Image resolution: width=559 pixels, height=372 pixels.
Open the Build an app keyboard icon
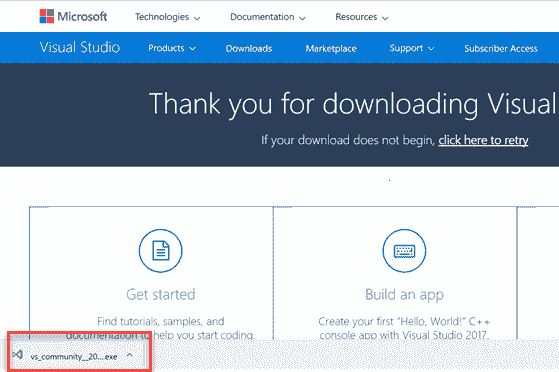coord(404,251)
